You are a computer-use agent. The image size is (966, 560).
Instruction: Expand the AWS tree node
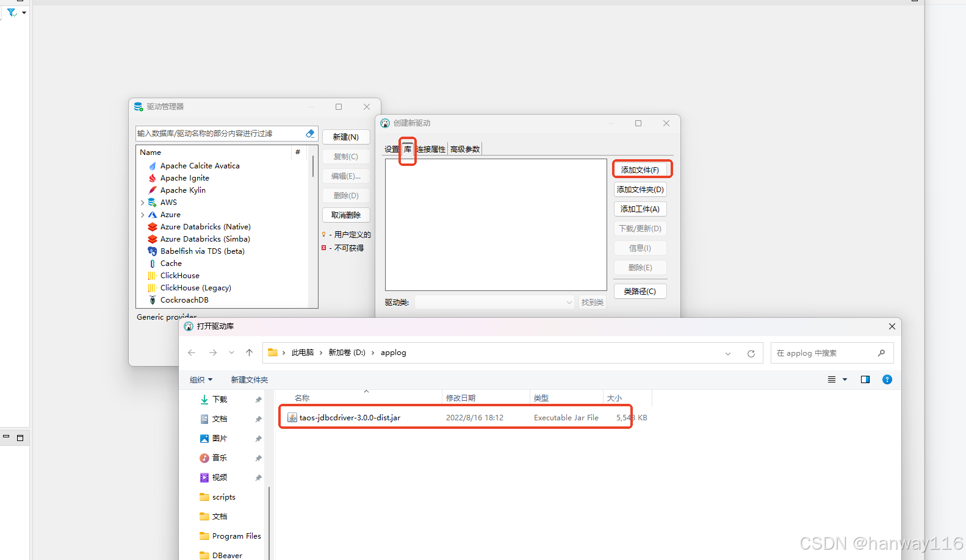click(x=142, y=203)
